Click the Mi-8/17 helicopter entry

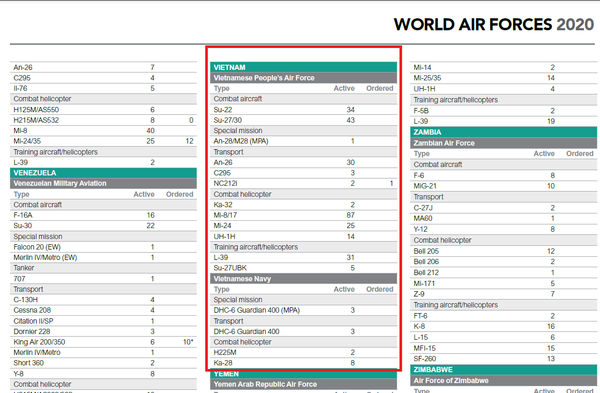point(303,215)
